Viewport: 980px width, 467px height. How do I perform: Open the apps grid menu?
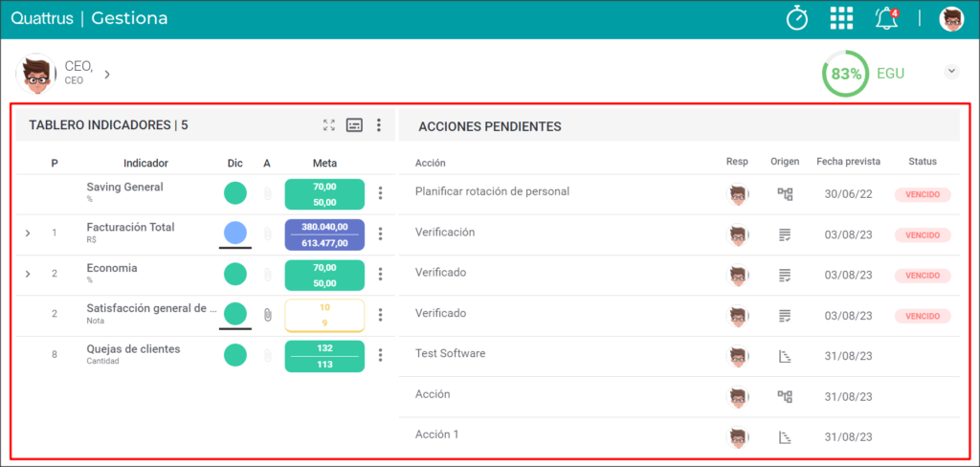pos(841,19)
